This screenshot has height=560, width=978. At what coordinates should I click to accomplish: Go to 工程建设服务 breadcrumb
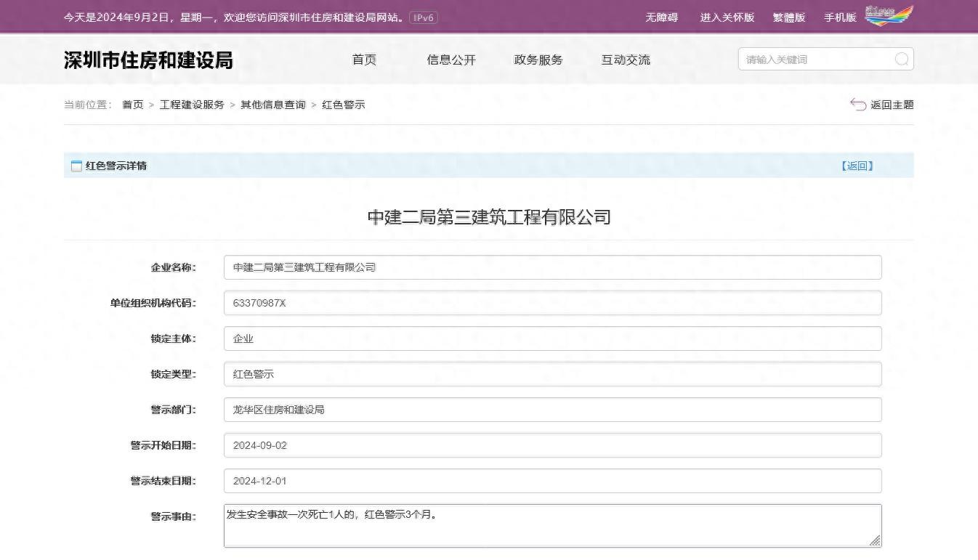[x=192, y=105]
